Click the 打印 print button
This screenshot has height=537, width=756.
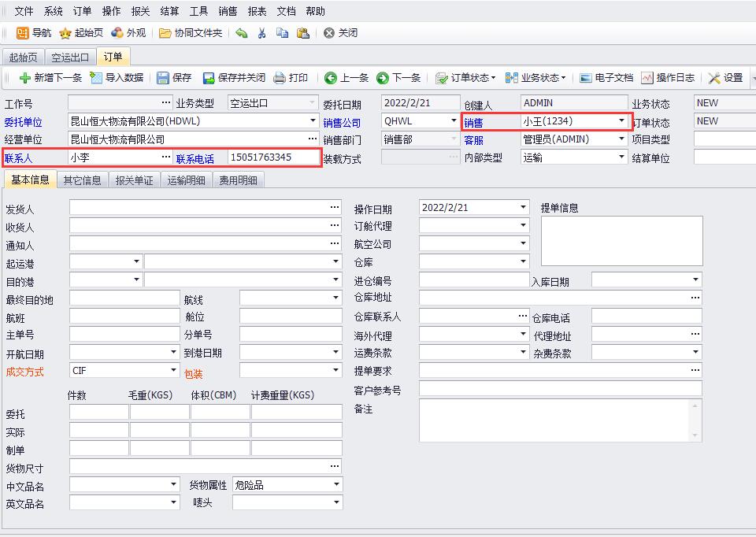(x=291, y=78)
